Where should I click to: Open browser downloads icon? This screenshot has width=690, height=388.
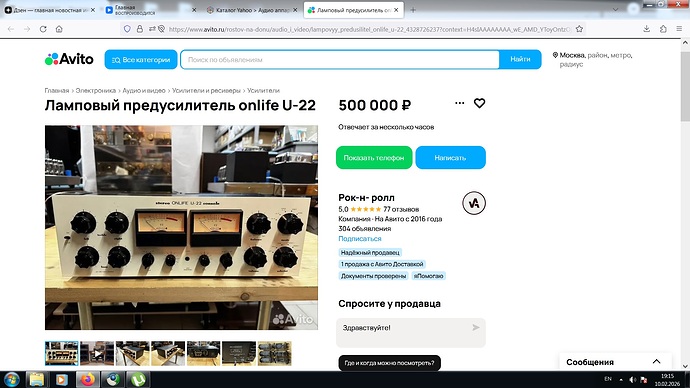(646, 29)
